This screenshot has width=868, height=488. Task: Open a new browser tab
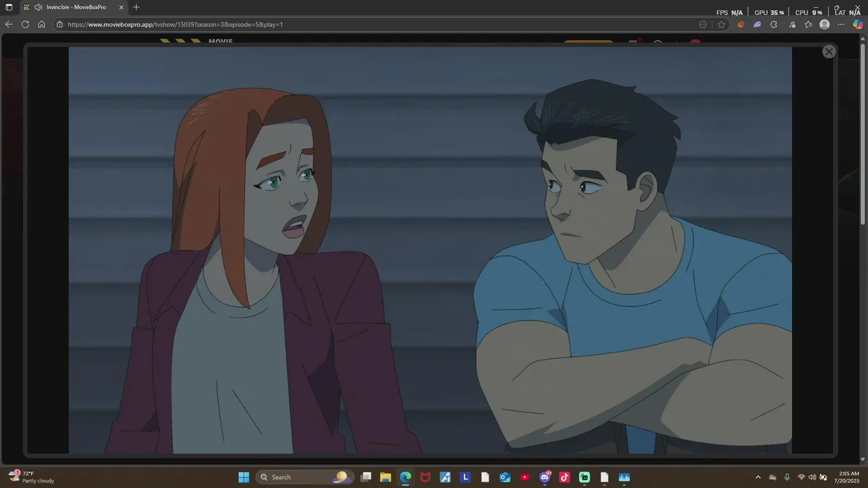click(x=136, y=7)
